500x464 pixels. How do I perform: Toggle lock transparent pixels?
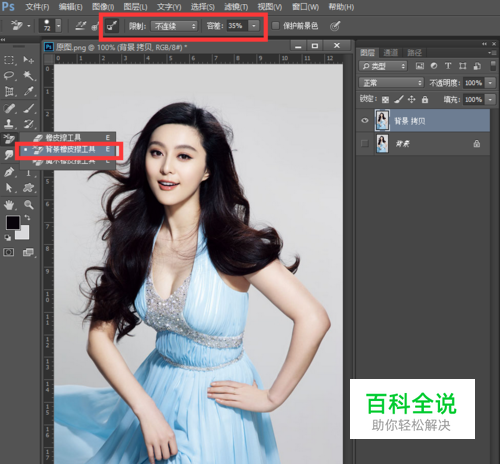tap(385, 99)
